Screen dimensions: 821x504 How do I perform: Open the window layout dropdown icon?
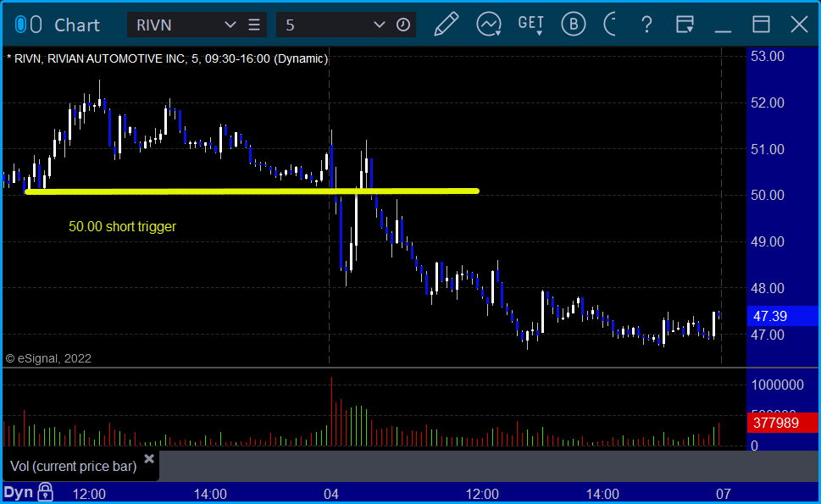[x=685, y=24]
